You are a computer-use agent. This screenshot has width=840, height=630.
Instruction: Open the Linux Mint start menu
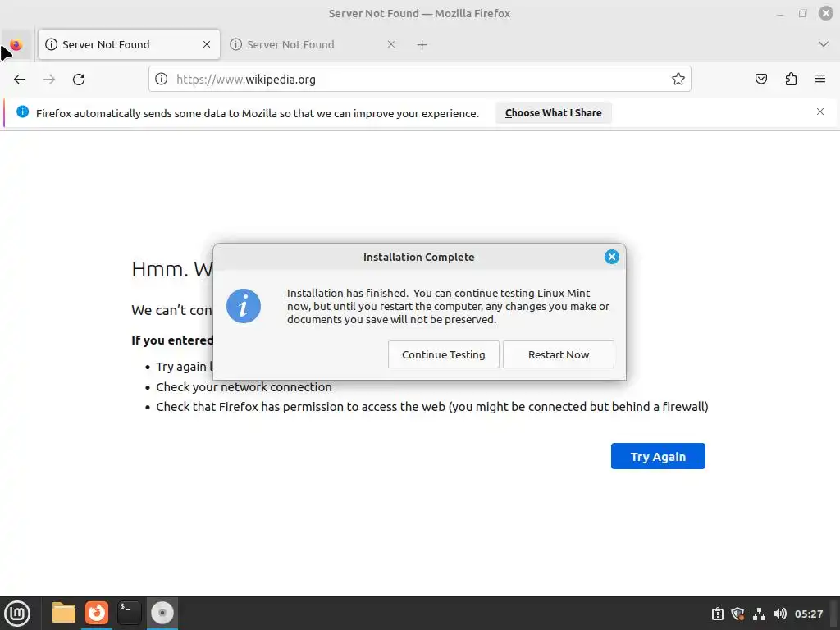(18, 614)
